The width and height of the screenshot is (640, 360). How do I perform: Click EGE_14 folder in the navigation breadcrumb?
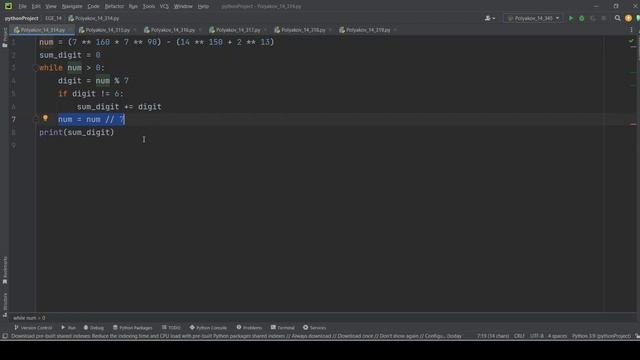[53, 18]
